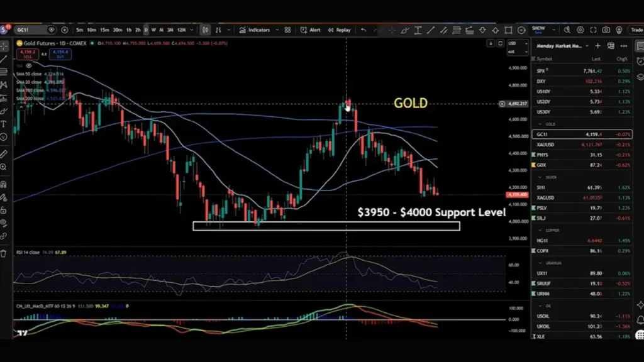Select the 12M timeframe
Viewport: 644px width, 362px height.
(x=182, y=30)
